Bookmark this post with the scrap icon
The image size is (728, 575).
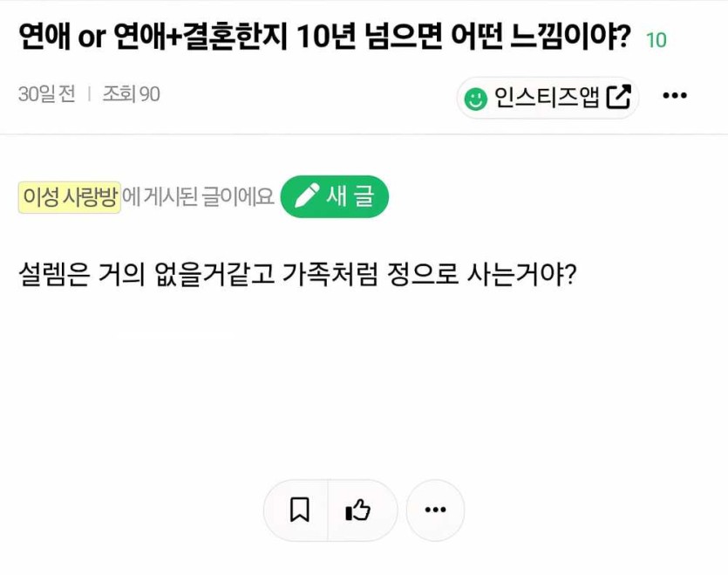299,510
